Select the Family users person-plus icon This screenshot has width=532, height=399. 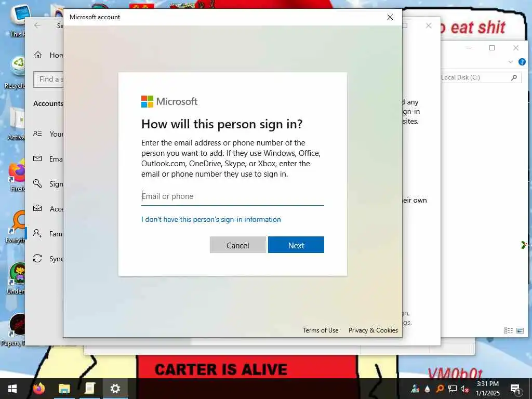(37, 233)
